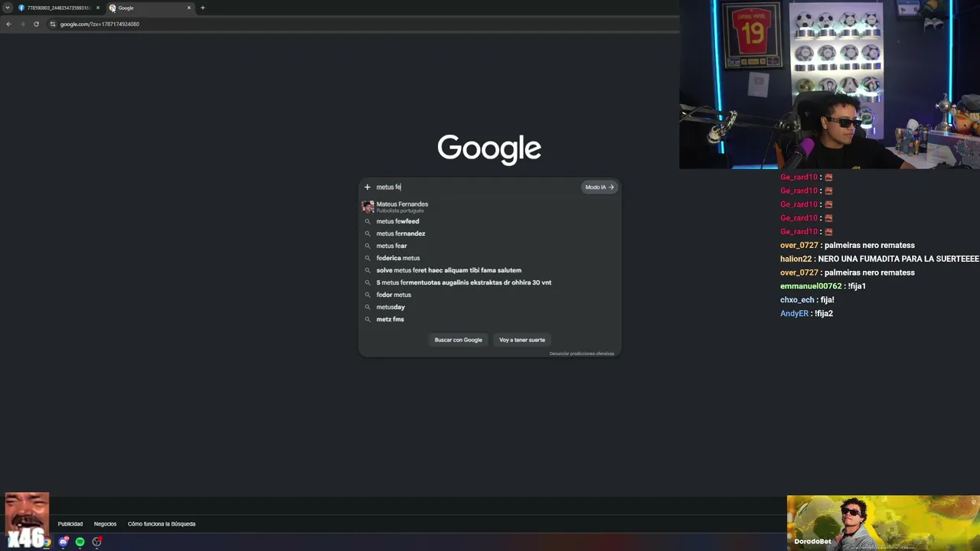
Task: Click the address bar URL
Action: point(100,24)
